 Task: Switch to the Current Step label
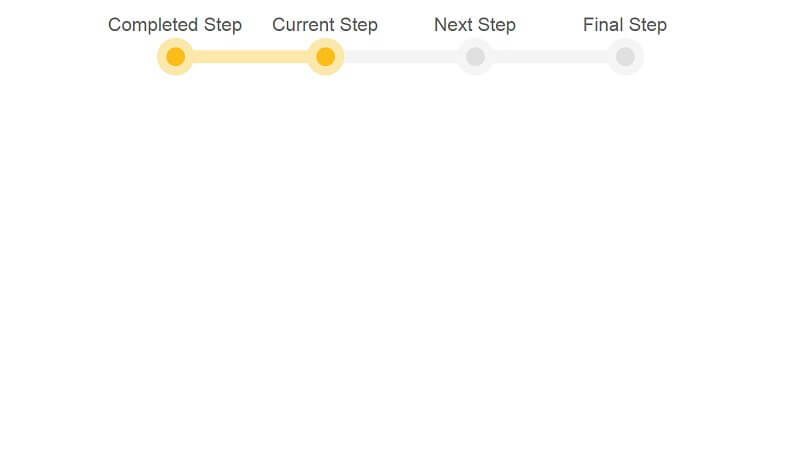tap(325, 25)
